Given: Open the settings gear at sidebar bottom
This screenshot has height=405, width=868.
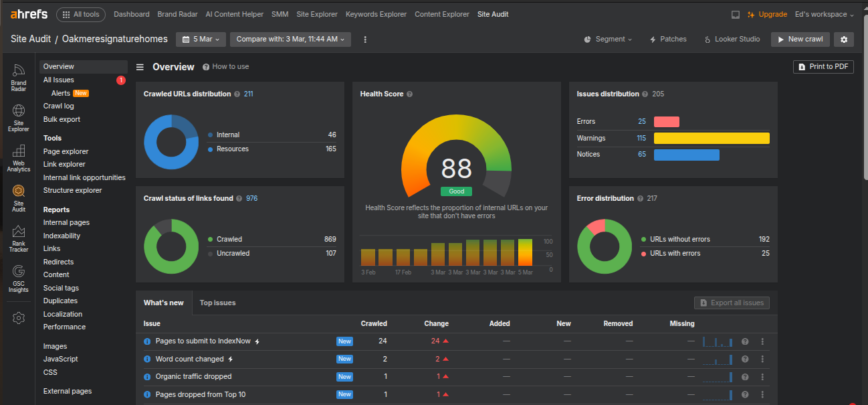Looking at the screenshot, I should (18, 318).
